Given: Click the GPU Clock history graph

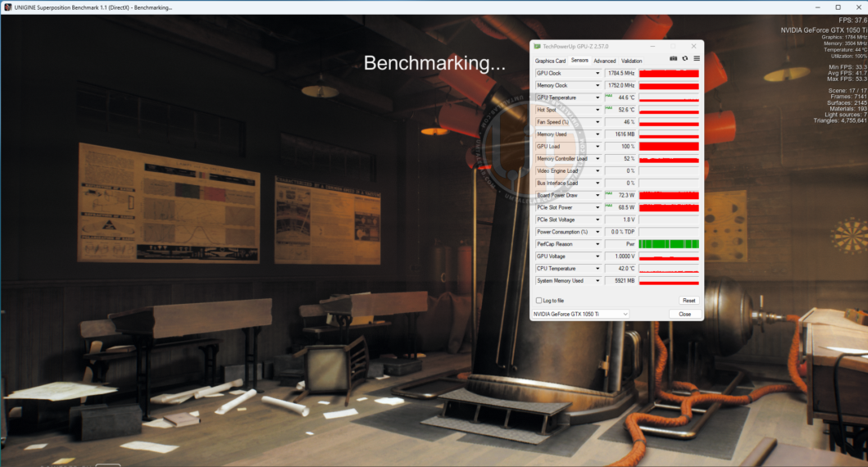Looking at the screenshot, I should [669, 73].
